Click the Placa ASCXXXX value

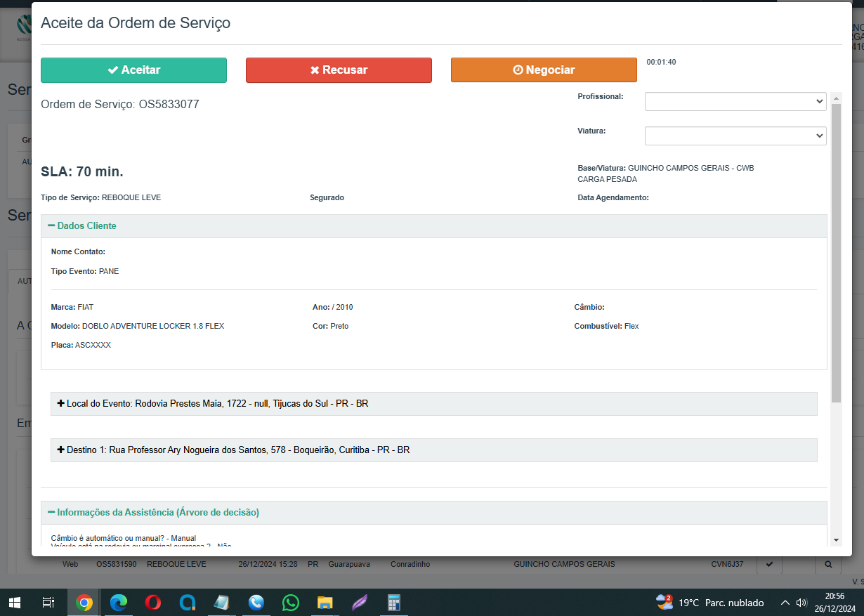93,346
